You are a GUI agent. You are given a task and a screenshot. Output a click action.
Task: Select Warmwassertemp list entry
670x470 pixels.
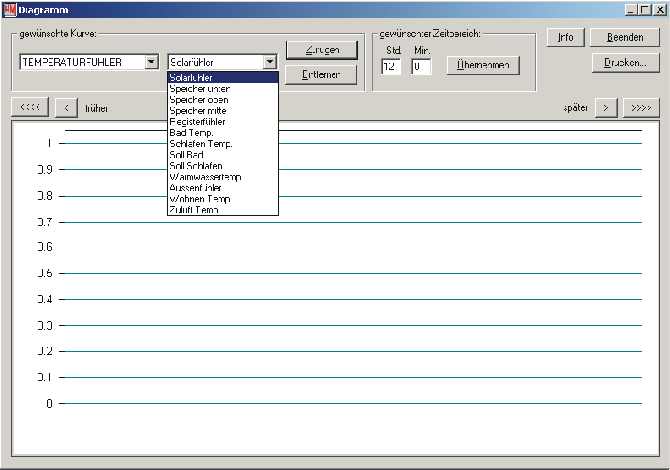[222, 177]
